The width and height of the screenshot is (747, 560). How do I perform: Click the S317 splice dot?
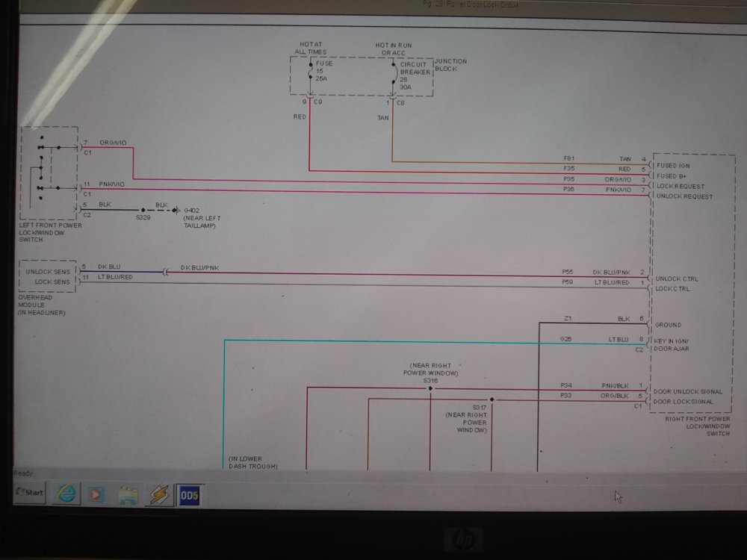coord(491,399)
